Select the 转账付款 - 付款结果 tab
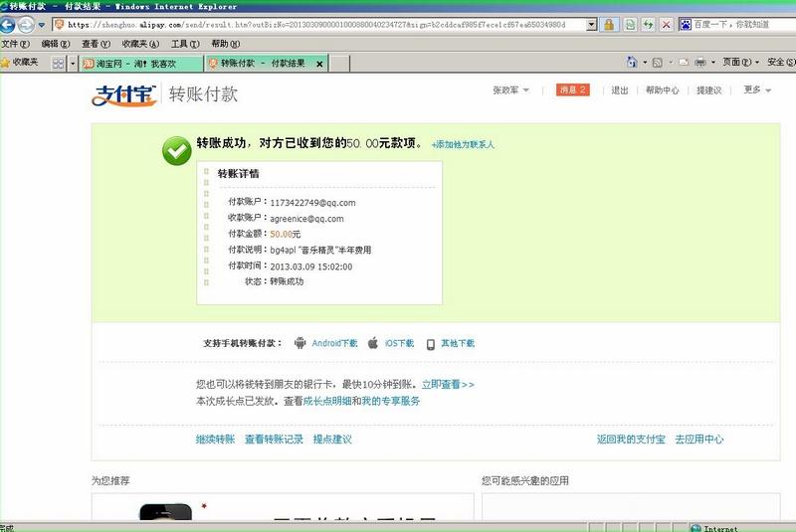 pyautogui.click(x=262, y=64)
